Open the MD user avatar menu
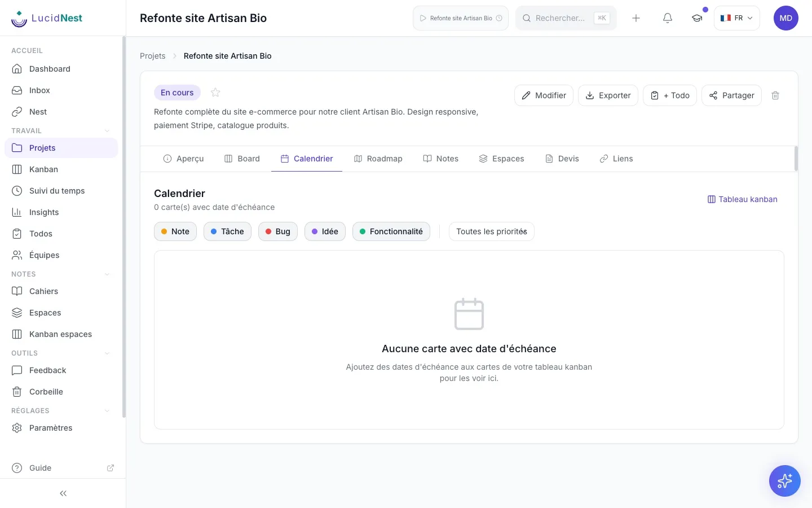The height and width of the screenshot is (508, 812). pyautogui.click(x=786, y=18)
